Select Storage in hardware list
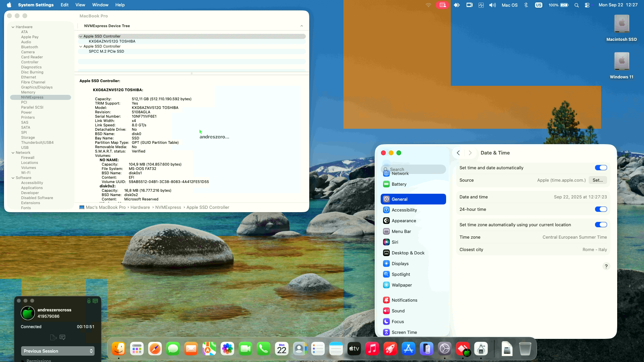This screenshot has width=644, height=362. click(x=28, y=137)
